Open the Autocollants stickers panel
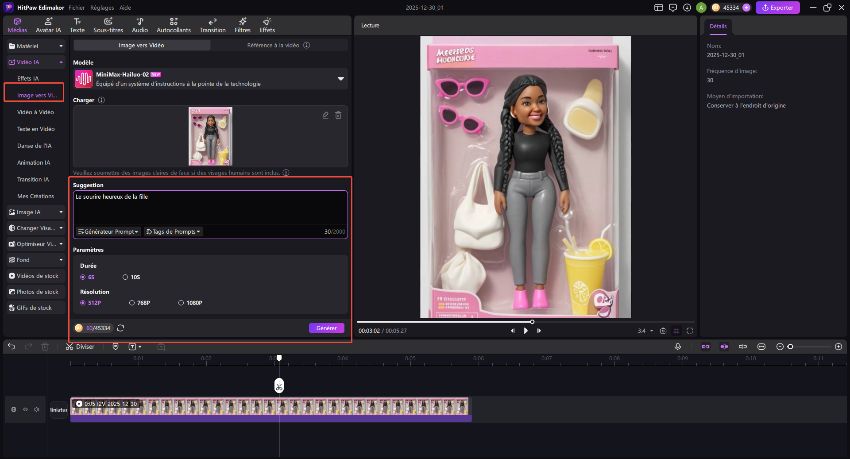 click(x=176, y=24)
